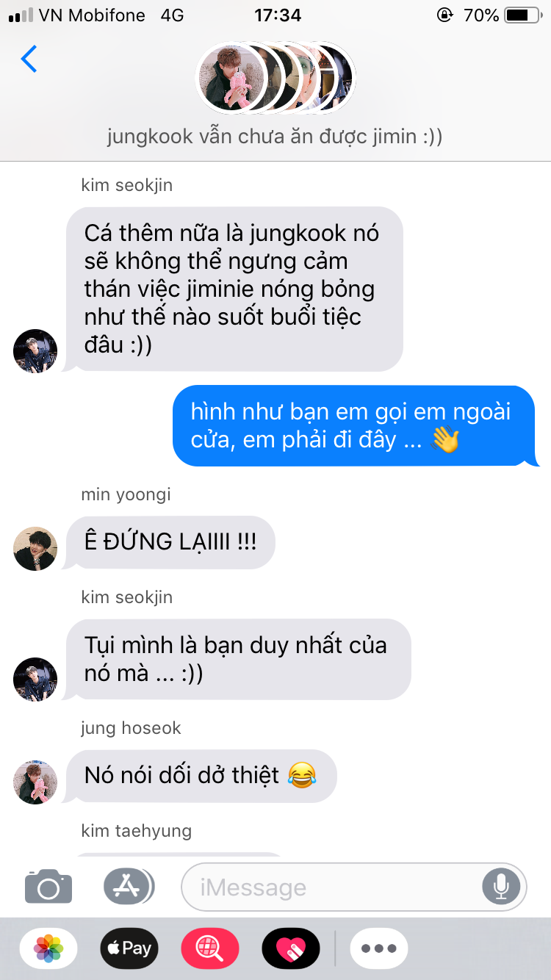Tap the microphone dictation icon

[x=501, y=887]
